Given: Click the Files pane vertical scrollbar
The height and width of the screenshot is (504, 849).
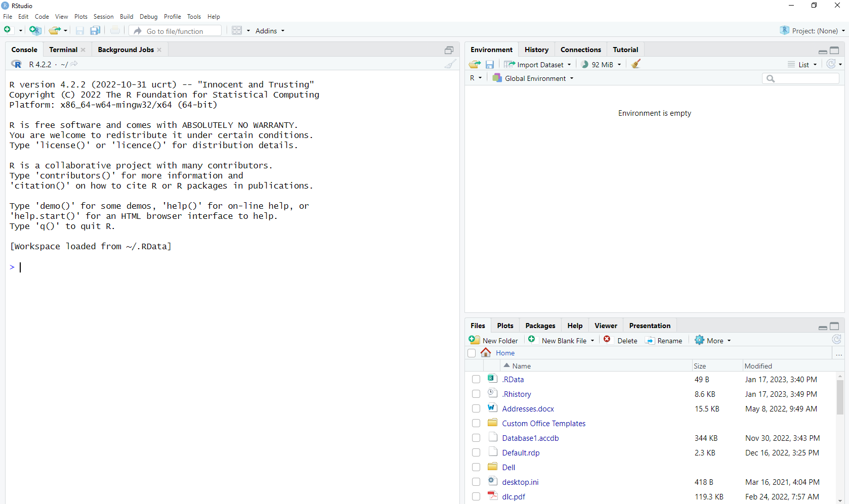Looking at the screenshot, I should coord(840,397).
